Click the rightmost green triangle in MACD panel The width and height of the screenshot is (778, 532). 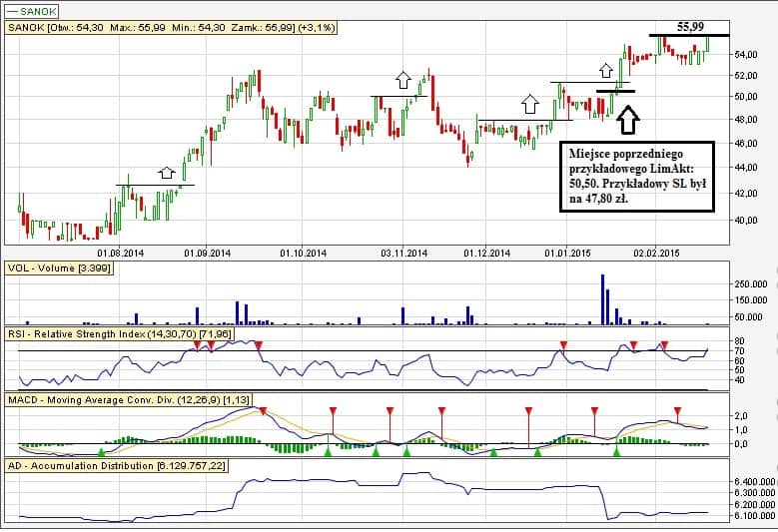point(616,453)
